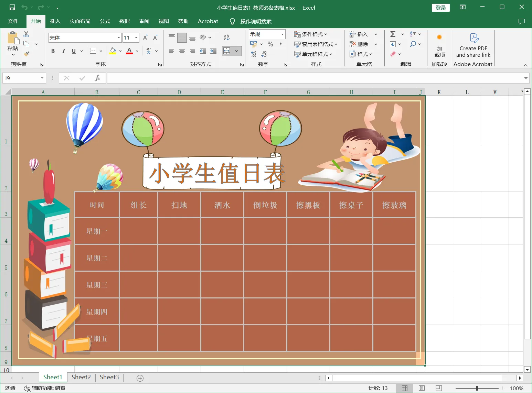Image resolution: width=532 pixels, height=393 pixels.
Task: Click the Sort and Filter icon
Action: pos(413,34)
